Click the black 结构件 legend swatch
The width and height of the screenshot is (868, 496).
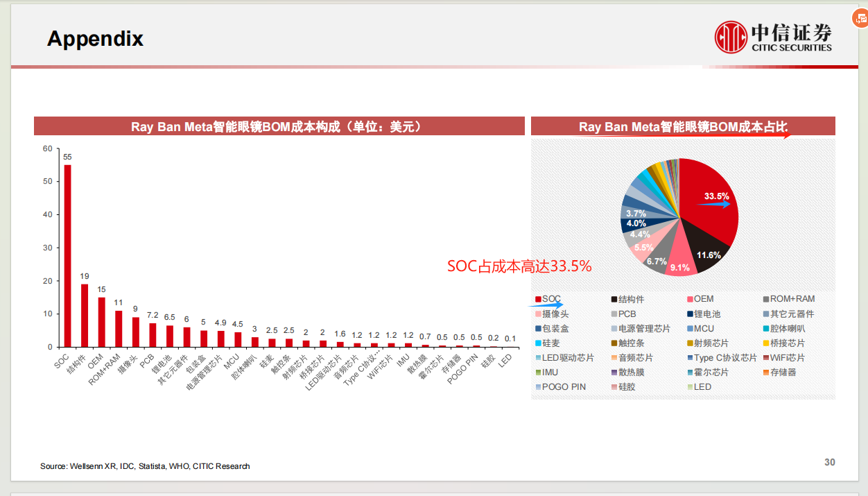pos(614,300)
